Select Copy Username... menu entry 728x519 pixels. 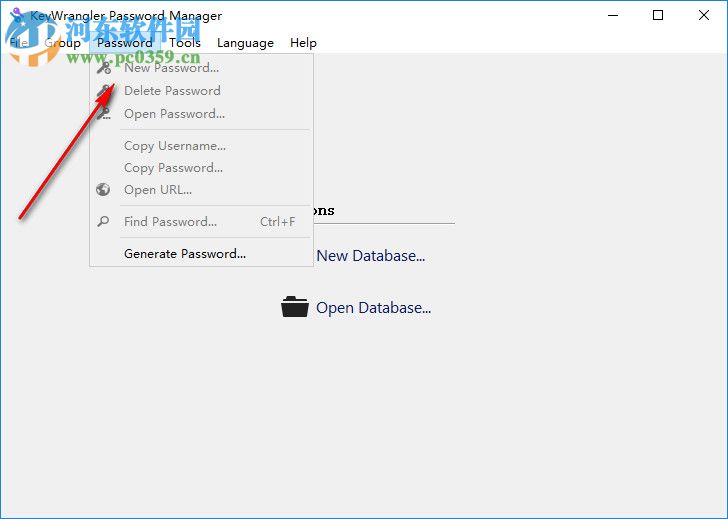201,146
